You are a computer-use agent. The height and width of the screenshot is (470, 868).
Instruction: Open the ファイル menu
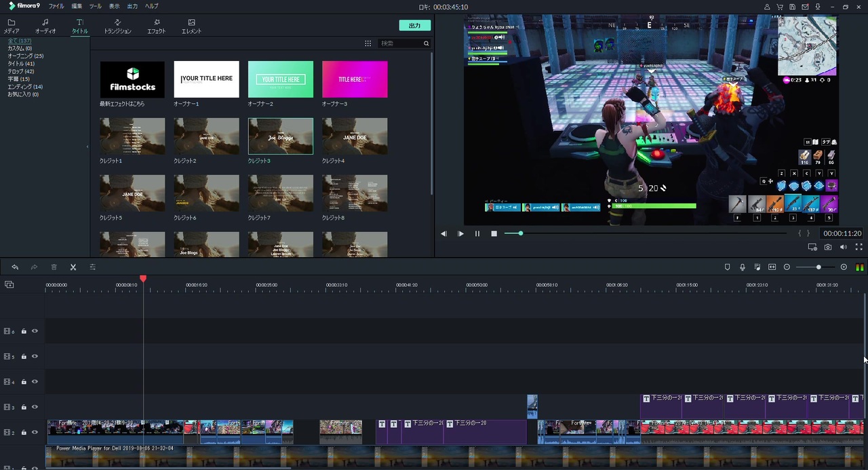[56, 6]
